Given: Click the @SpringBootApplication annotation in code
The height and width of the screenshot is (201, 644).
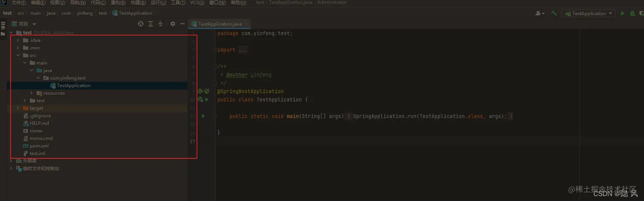Looking at the screenshot, I should [x=250, y=92].
